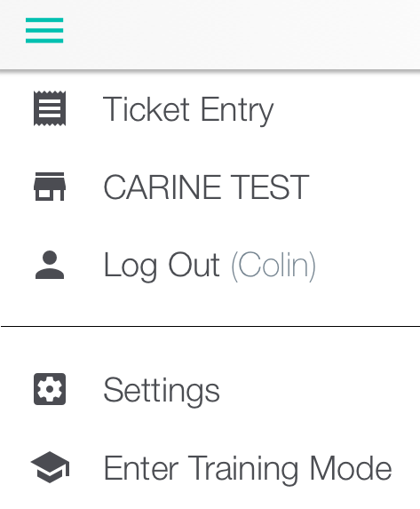Click the divider line above Settings
Image resolution: width=420 pixels, height=509 pixels.
click(210, 326)
